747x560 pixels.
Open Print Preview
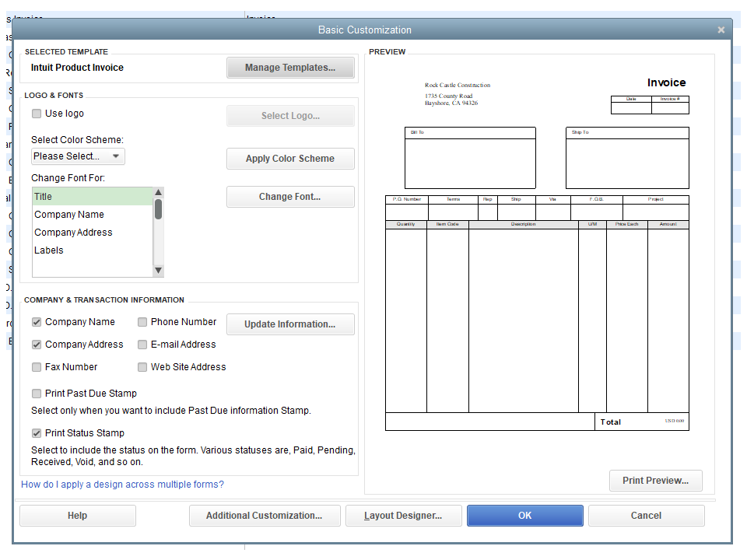pos(655,481)
